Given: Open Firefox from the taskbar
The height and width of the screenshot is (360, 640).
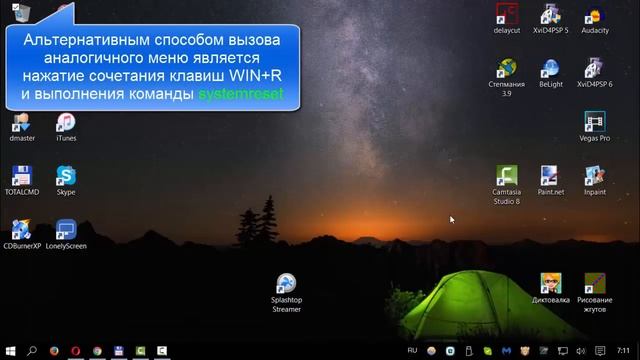Looking at the screenshot, I should pos(54,351).
